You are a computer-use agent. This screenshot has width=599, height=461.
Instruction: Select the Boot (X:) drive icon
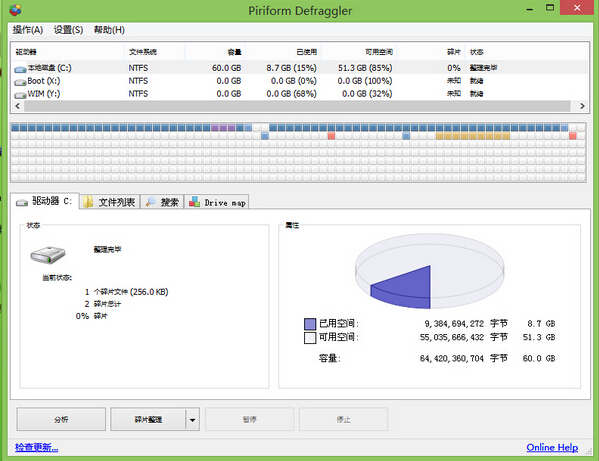click(x=20, y=82)
